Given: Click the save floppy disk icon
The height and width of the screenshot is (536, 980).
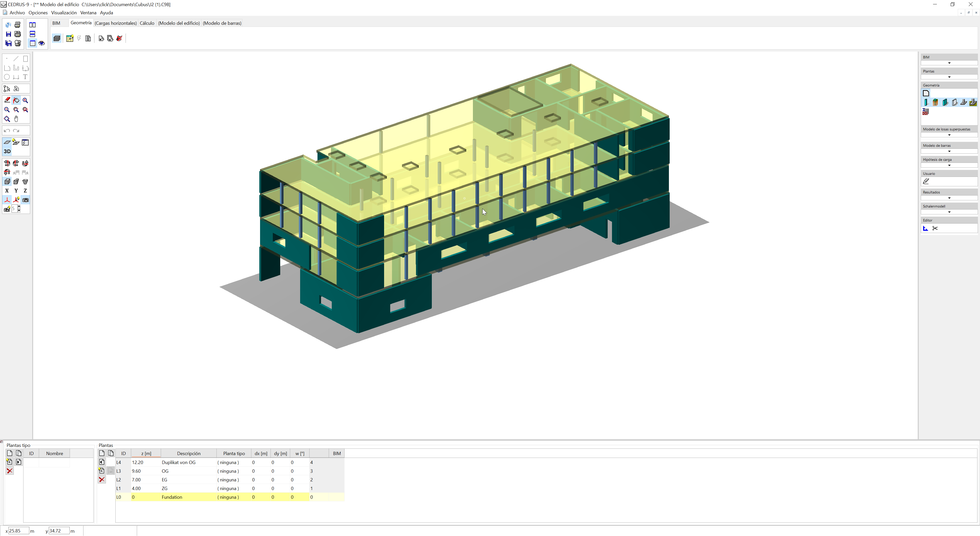Looking at the screenshot, I should [x=8, y=34].
